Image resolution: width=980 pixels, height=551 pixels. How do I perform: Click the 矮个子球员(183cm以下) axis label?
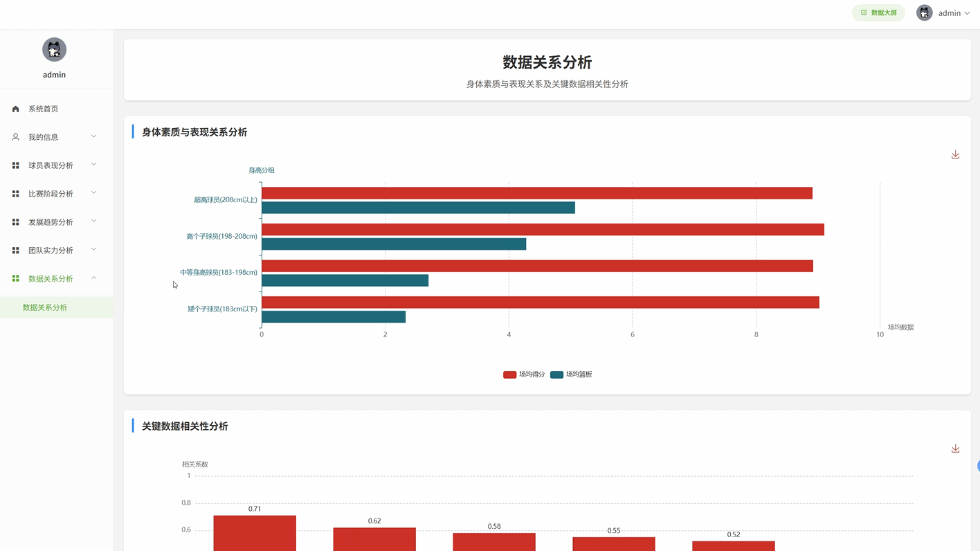[x=222, y=309]
